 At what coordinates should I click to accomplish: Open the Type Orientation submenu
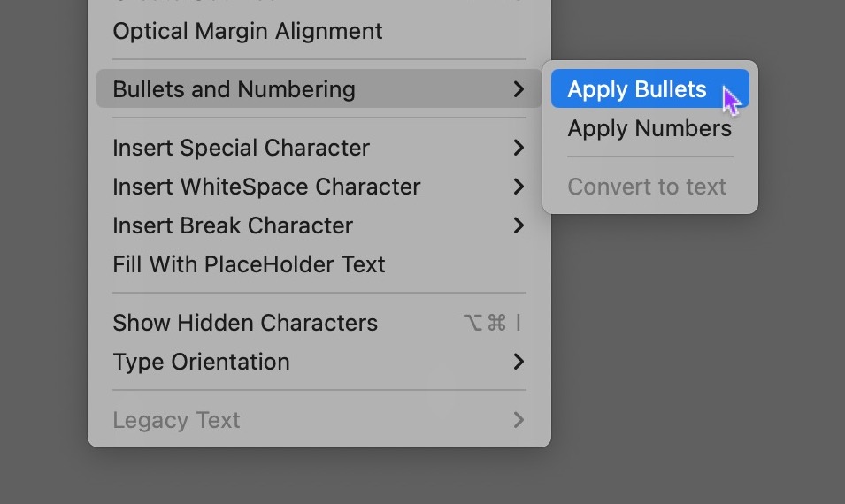click(201, 362)
